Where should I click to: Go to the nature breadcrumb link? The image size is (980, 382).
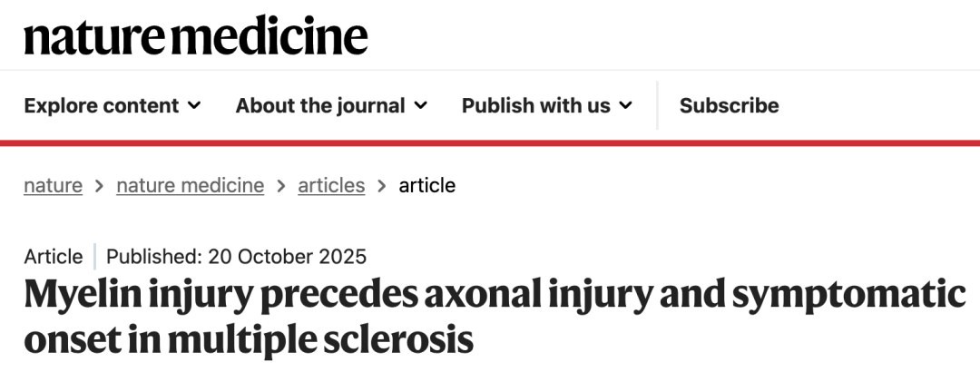click(53, 185)
